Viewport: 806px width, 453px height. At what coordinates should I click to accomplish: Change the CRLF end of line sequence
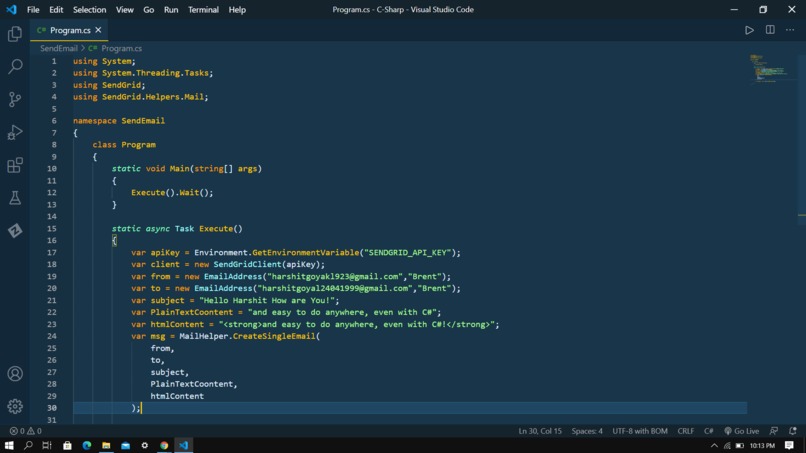[685, 431]
